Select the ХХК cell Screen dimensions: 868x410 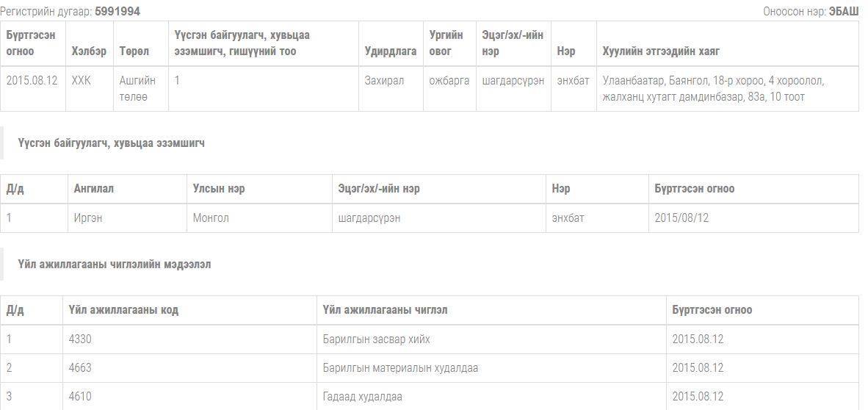click(82, 81)
